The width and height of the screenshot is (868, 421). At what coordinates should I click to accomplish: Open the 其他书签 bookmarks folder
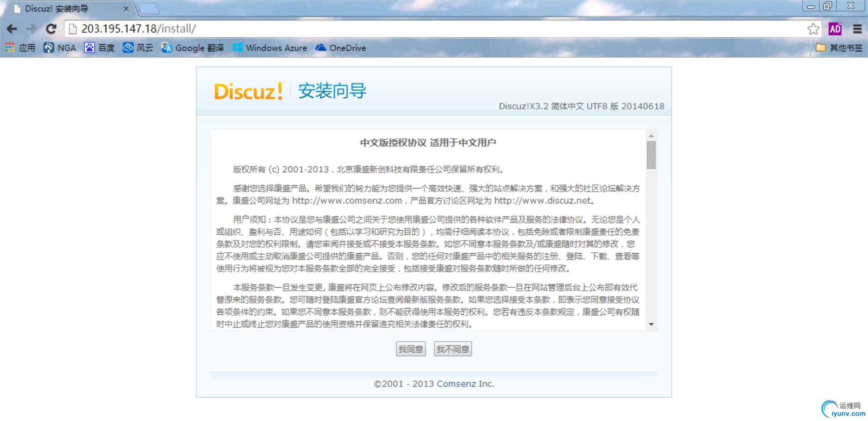[840, 48]
